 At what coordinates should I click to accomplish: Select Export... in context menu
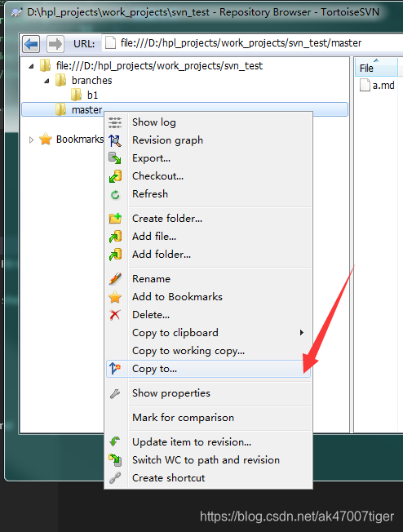click(208, 158)
